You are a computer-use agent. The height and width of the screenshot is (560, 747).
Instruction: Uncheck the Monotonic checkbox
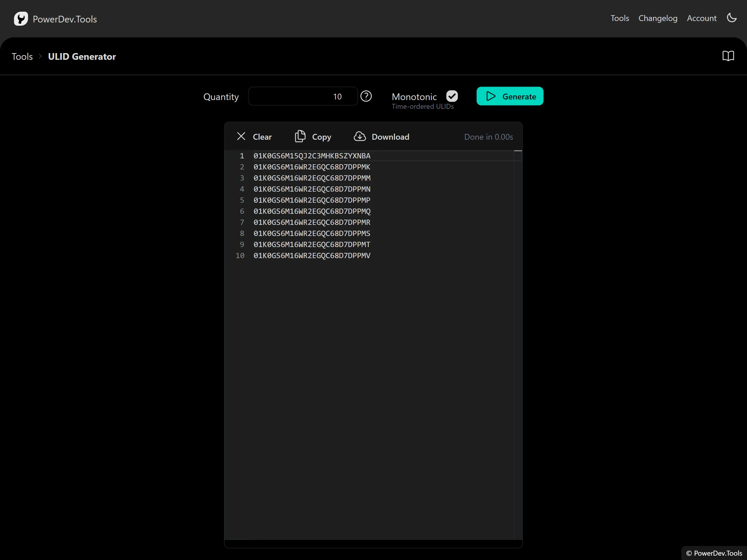point(452,96)
